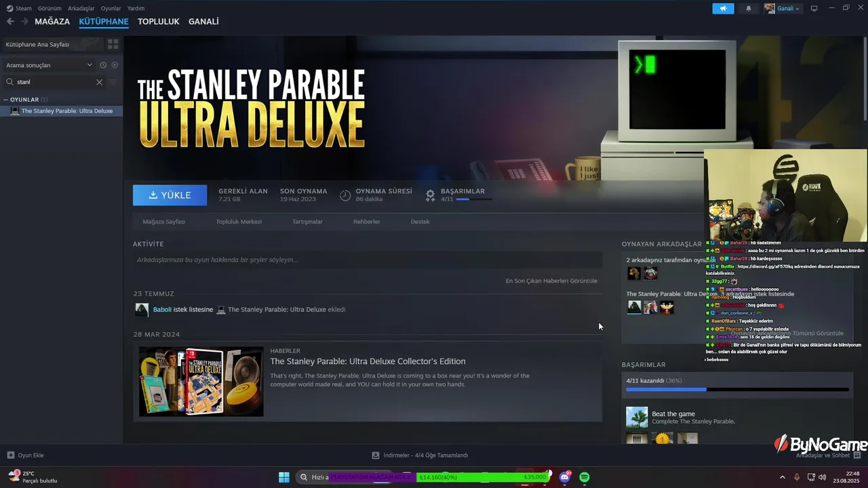
Task: Click the second recently-played friend avatar
Action: tap(650, 273)
